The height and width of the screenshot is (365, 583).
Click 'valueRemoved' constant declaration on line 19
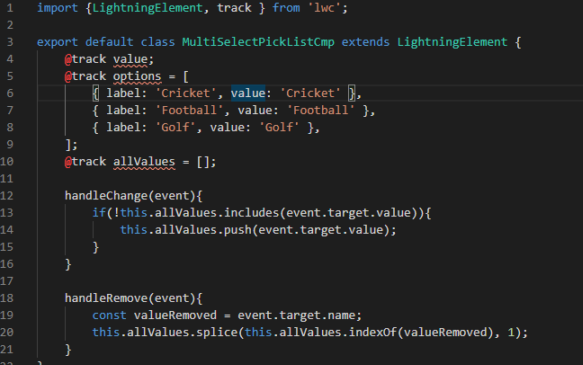175,315
